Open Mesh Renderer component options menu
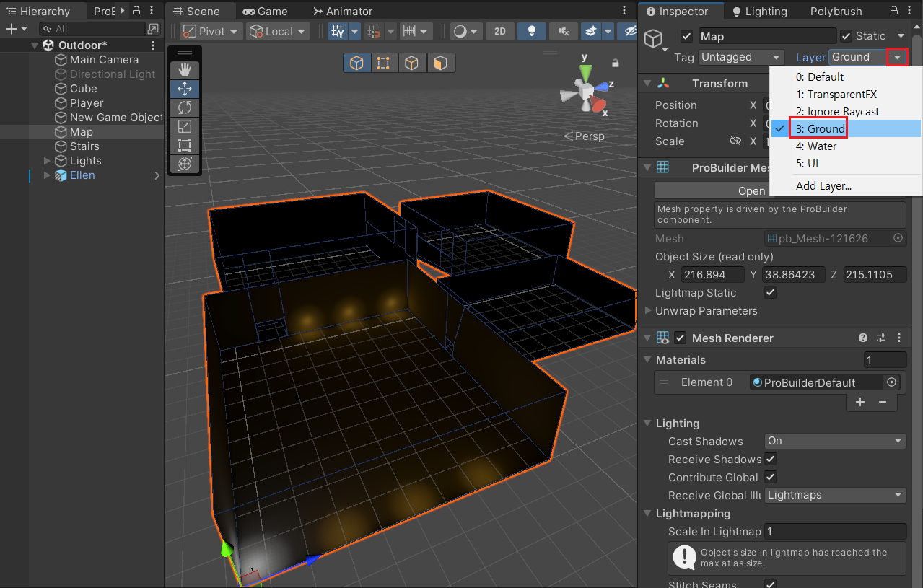 899,338
